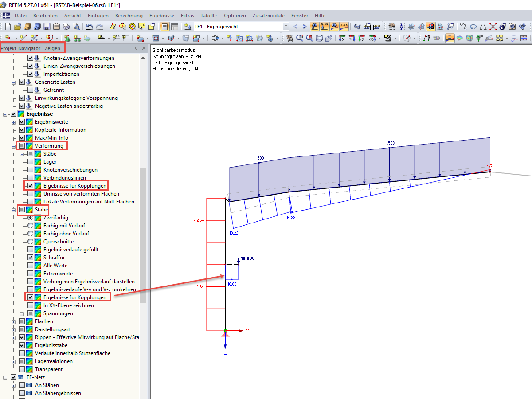This screenshot has width=532, height=399.
Task: Open the LF1 - Eigengewicht load case dropdown
Action: [x=286, y=27]
